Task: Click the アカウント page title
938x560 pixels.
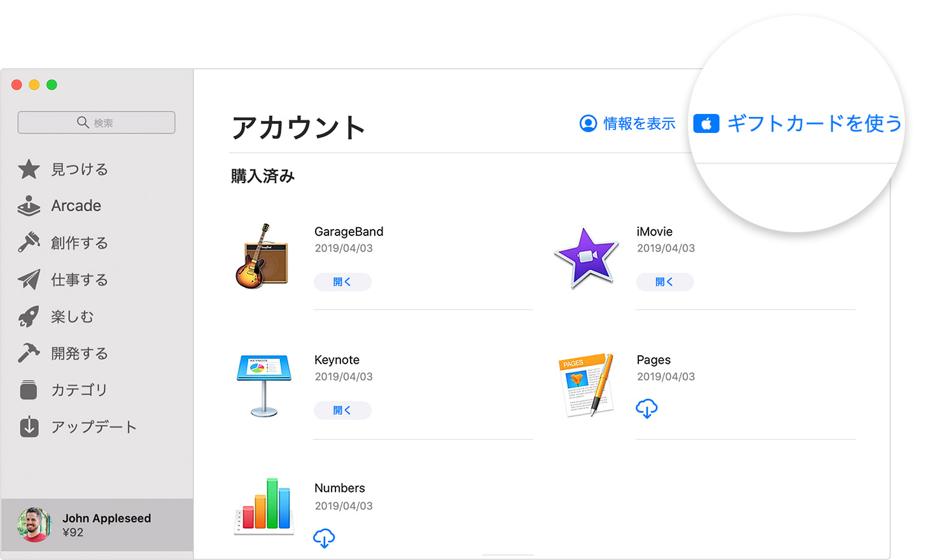Action: click(298, 127)
